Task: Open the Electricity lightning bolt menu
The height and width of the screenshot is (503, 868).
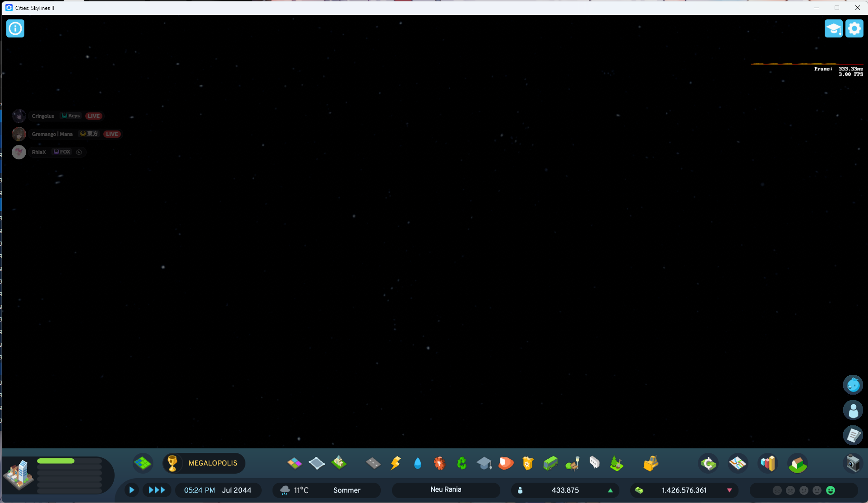Action: (395, 463)
